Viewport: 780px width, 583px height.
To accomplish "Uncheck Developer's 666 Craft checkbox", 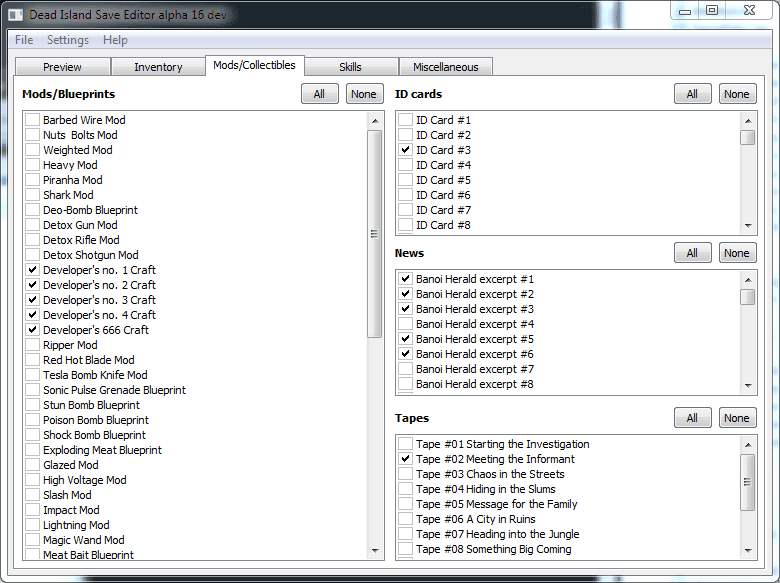I will pos(32,329).
